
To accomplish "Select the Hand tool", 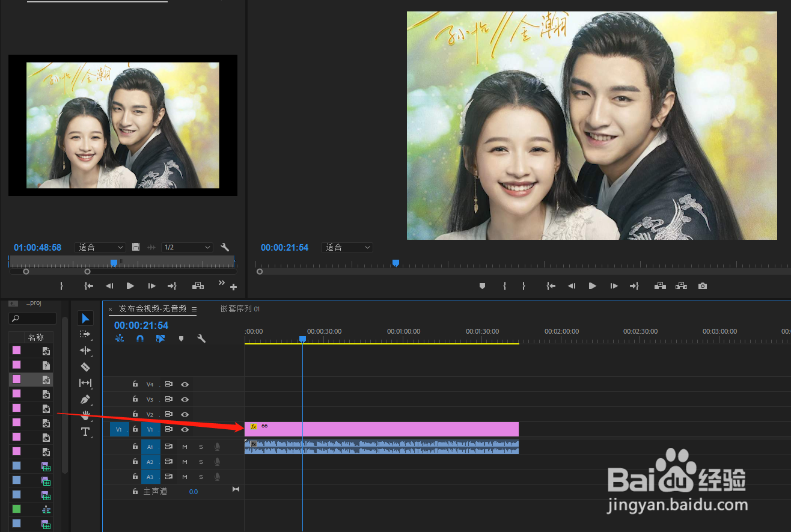I will pyautogui.click(x=85, y=415).
